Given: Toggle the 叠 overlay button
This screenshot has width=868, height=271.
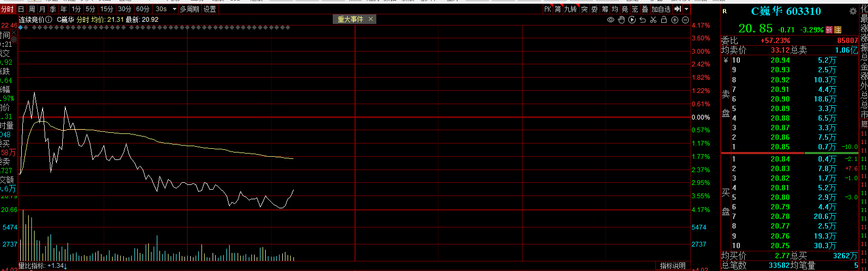Looking at the screenshot, I should pos(645,9).
